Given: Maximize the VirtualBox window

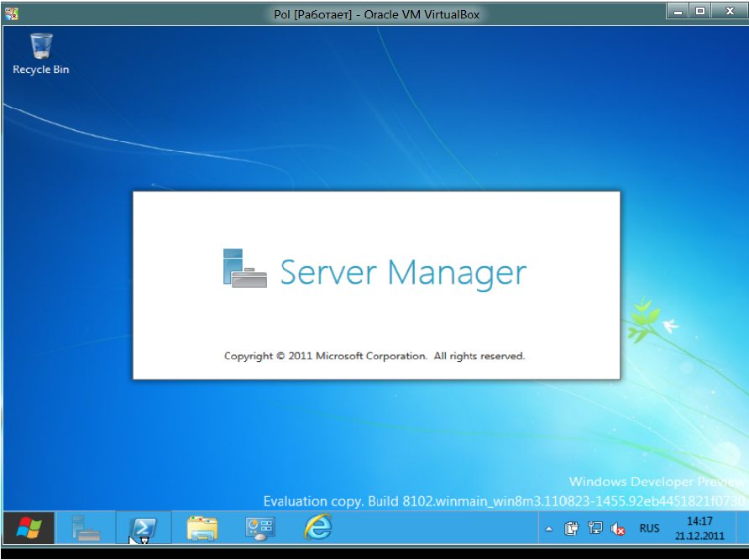Looking at the screenshot, I should tap(700, 11).
